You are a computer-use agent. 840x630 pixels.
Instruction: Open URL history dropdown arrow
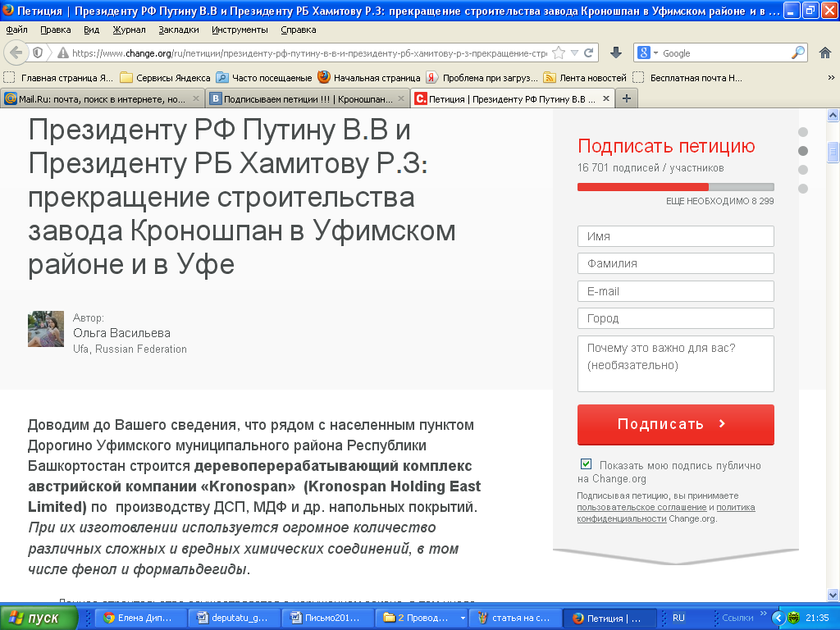pyautogui.click(x=574, y=52)
